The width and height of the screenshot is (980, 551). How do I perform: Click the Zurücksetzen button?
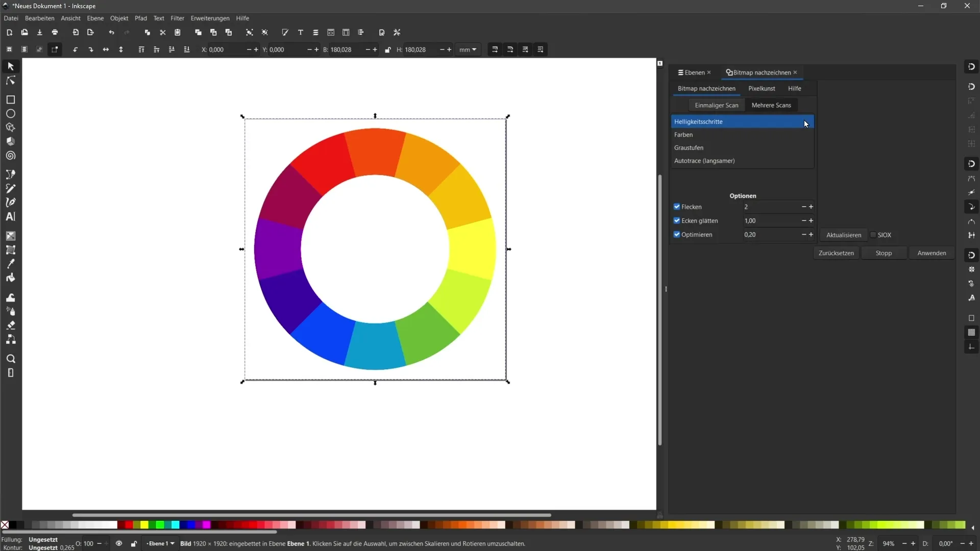837,253
